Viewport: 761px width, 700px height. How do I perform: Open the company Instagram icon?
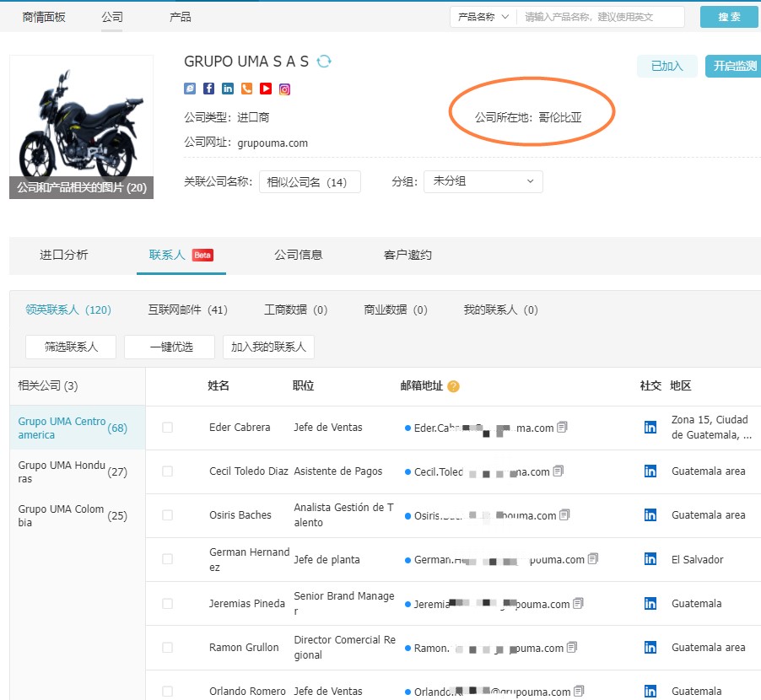(x=285, y=89)
